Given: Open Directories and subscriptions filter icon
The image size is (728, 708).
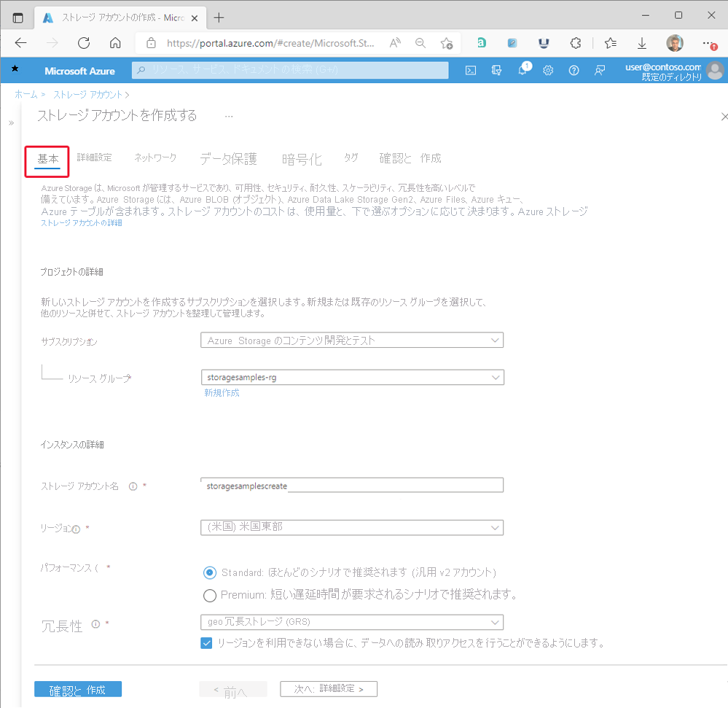Looking at the screenshot, I should (496, 71).
